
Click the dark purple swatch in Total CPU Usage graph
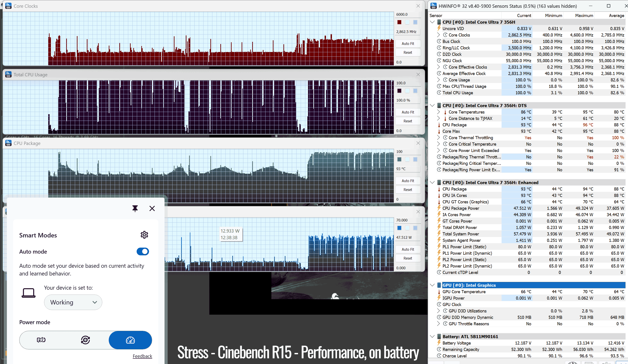[399, 91]
